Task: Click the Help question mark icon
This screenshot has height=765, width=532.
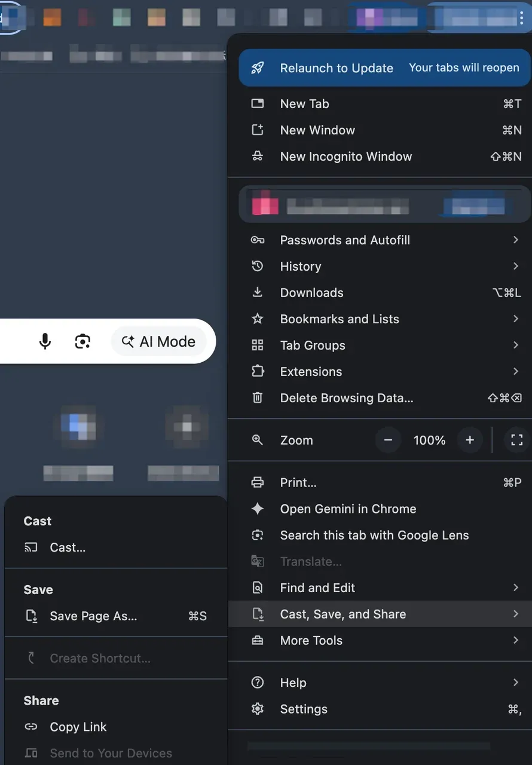Action: coord(258,683)
